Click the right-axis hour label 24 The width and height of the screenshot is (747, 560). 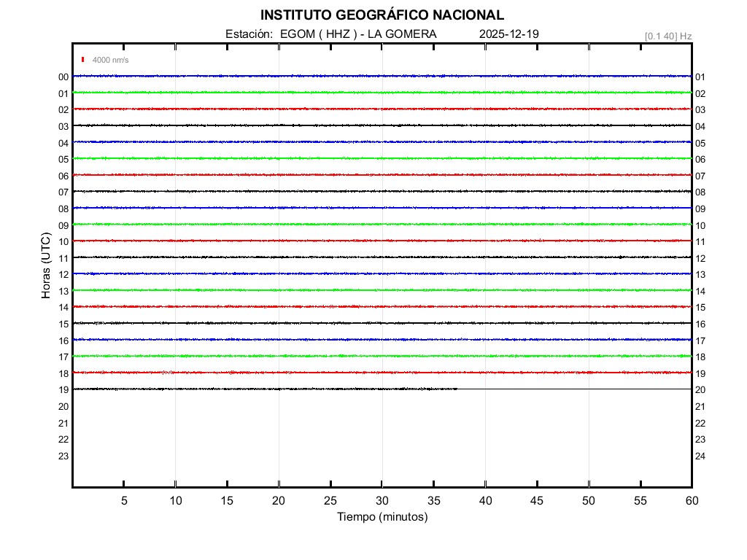tap(700, 456)
